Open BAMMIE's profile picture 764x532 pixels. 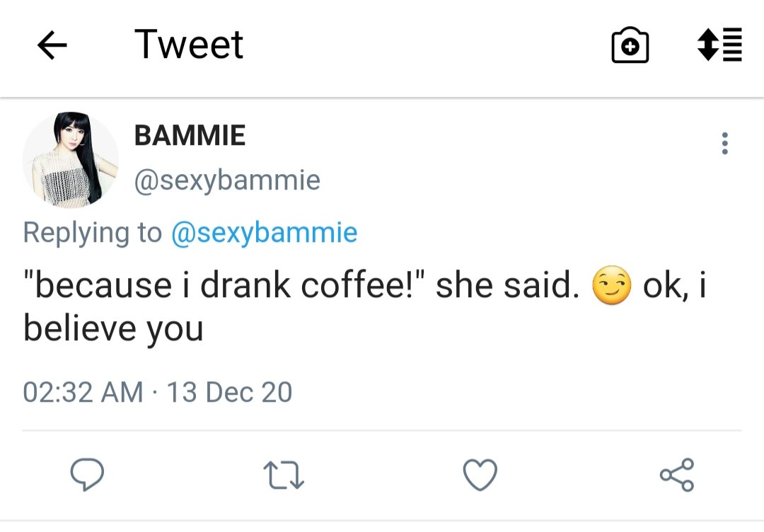(x=71, y=160)
